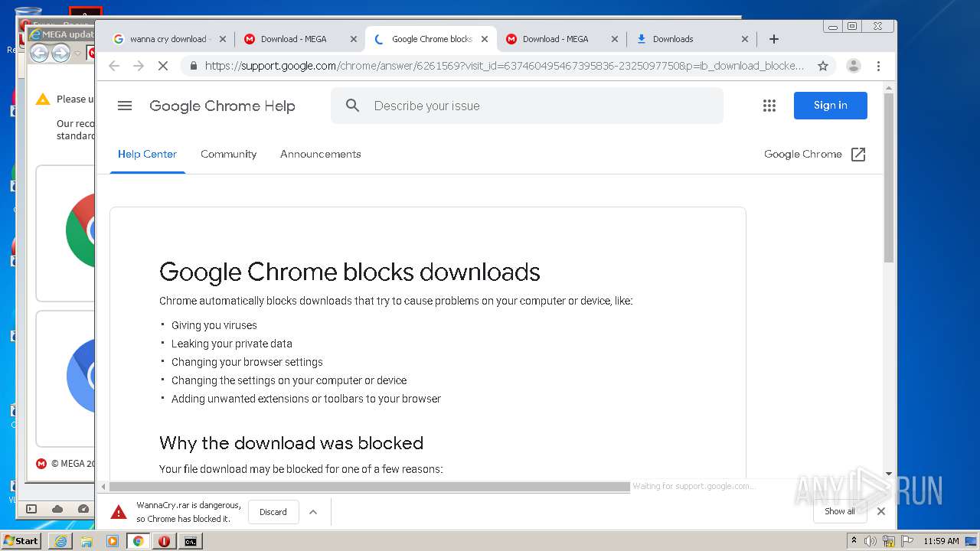Image resolution: width=980 pixels, height=551 pixels.
Task: Open the Chrome profile avatar menu
Action: point(854,66)
